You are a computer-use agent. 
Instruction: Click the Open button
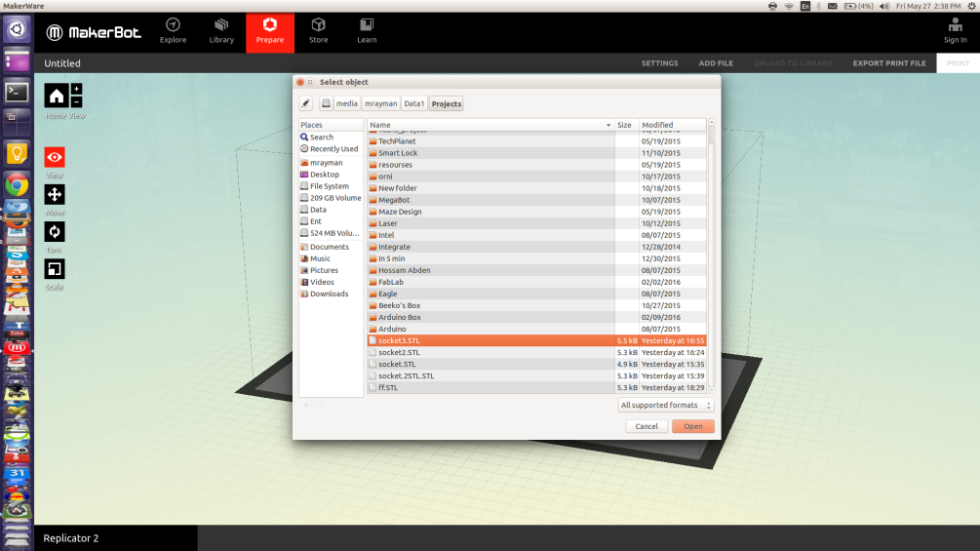pos(692,426)
